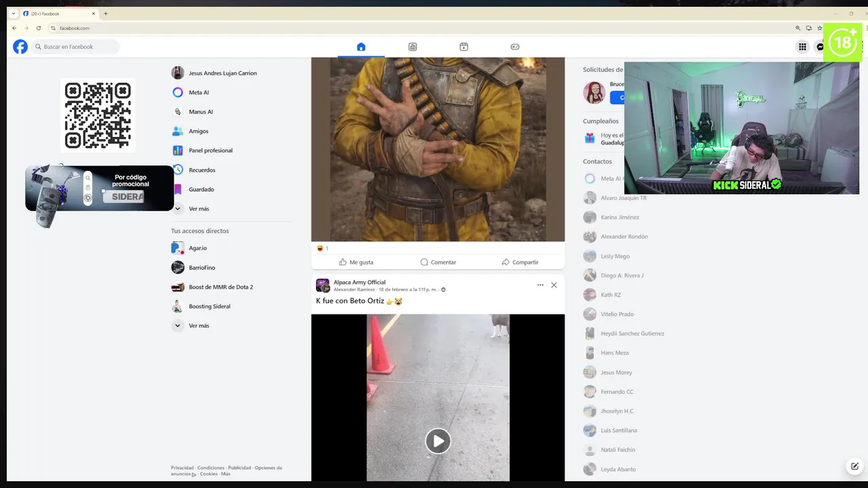
Task: Open the new message compose icon
Action: point(854,466)
